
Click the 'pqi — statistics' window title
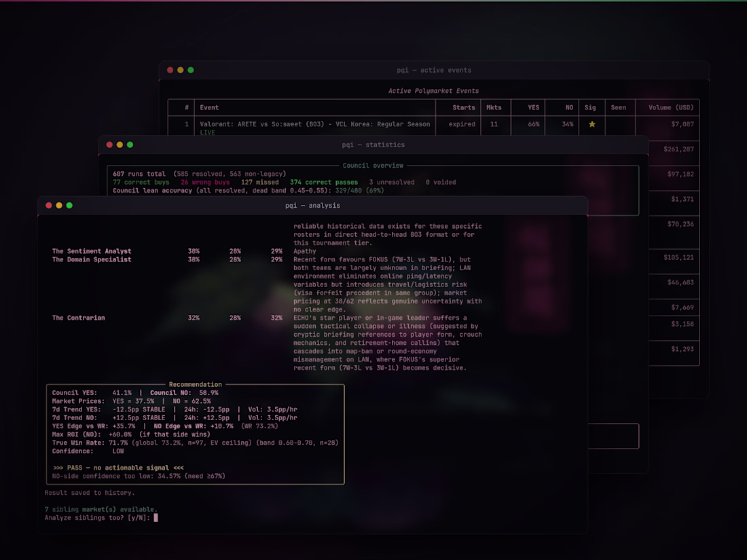tap(373, 145)
